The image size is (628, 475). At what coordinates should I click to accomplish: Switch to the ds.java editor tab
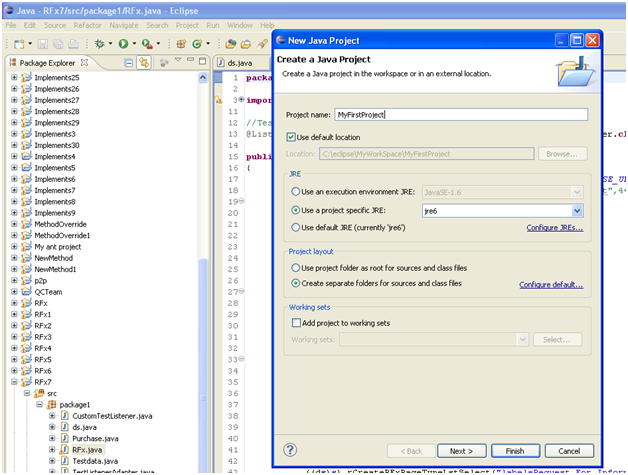[240, 63]
